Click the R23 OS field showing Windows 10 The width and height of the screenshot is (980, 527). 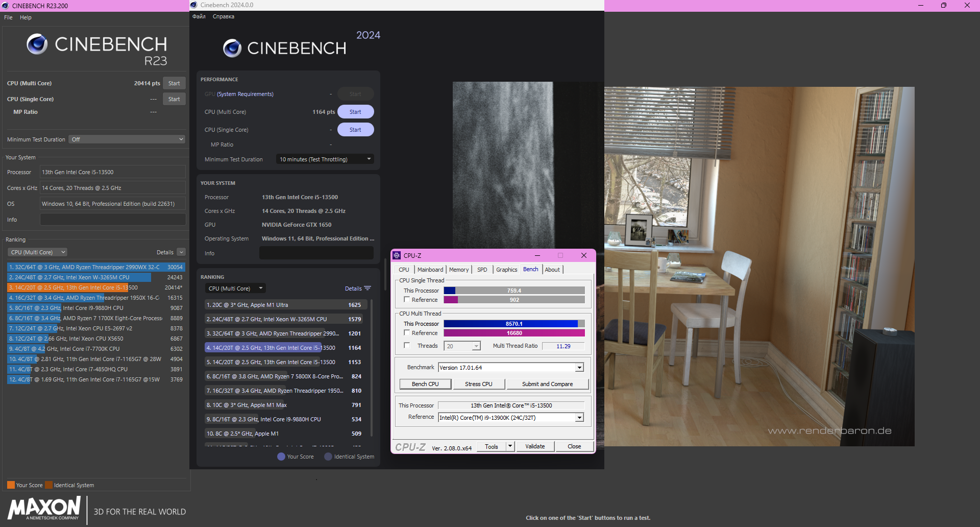[113, 204]
